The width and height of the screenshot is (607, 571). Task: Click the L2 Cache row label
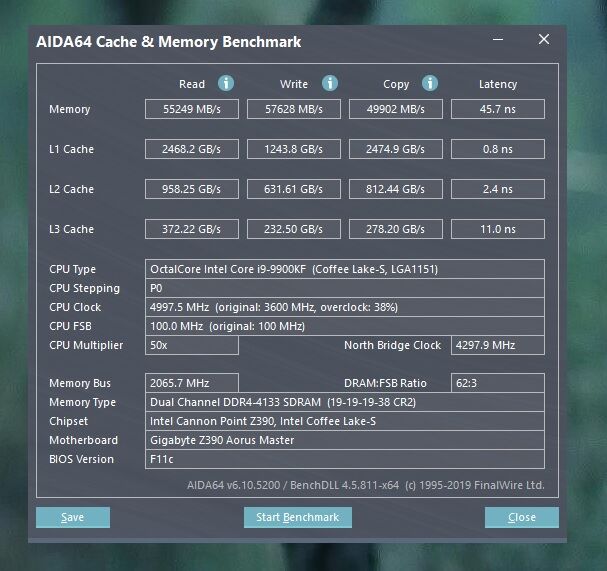[72, 189]
